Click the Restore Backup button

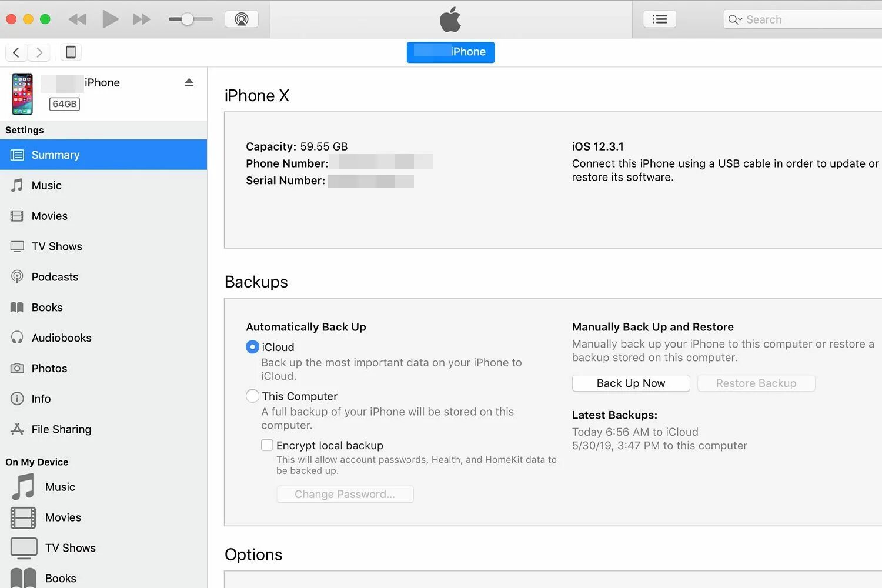coord(756,383)
